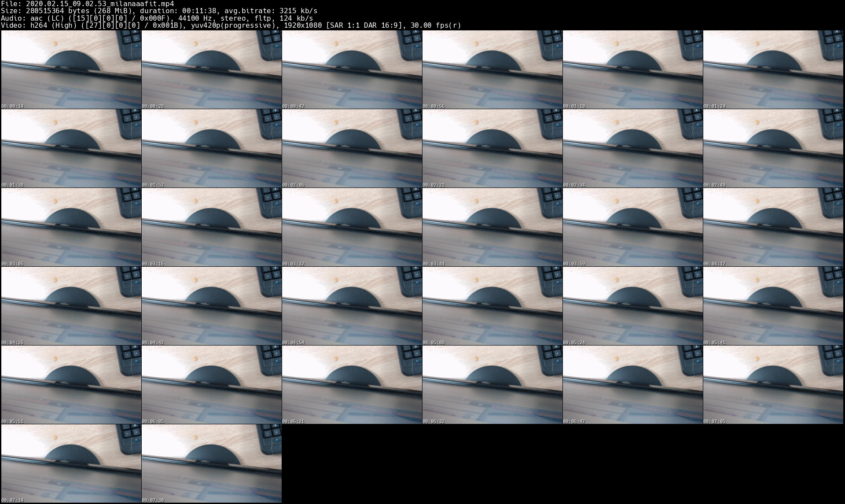Screen dimensions: 845x504
Task: Click the Audio line starting 'aac (LC)'
Action: [157, 18]
